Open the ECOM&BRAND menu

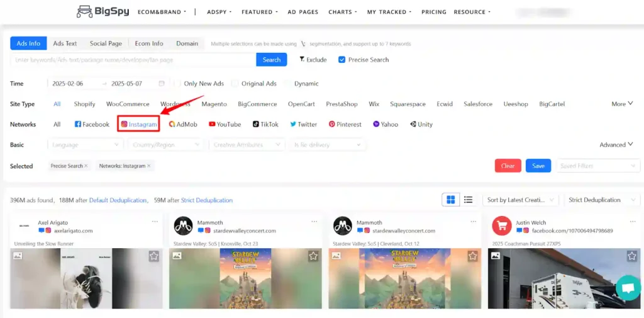(162, 12)
